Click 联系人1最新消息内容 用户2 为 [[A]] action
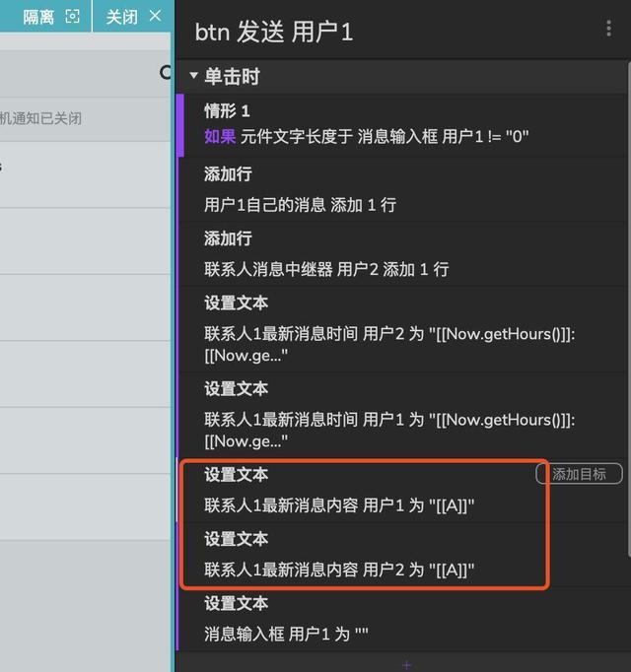 click(x=339, y=570)
